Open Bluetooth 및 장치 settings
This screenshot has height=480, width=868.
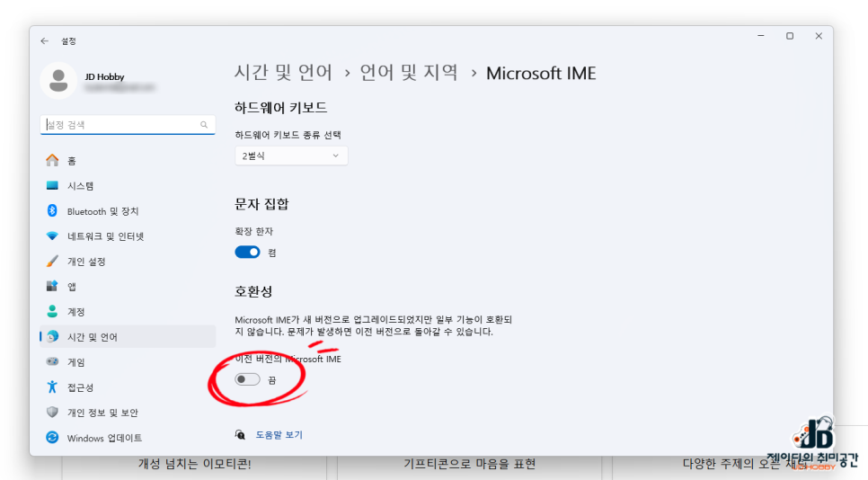(128, 211)
